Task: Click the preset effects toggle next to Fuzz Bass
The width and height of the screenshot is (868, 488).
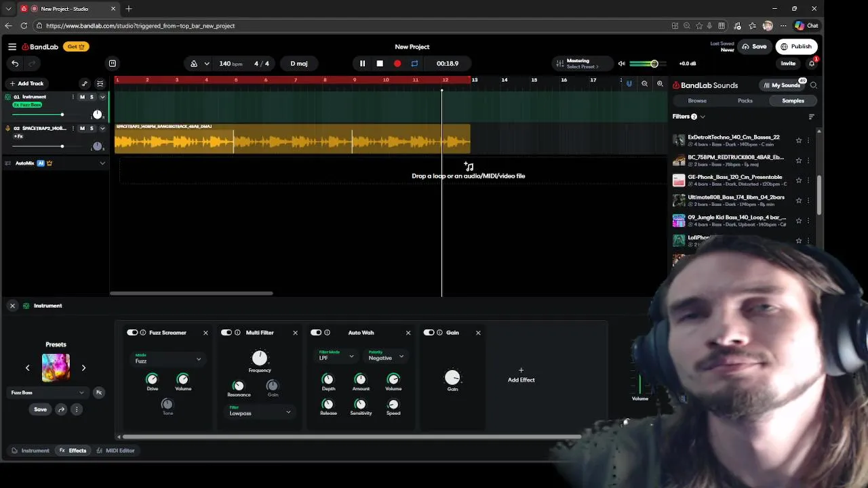Action: 99,392
